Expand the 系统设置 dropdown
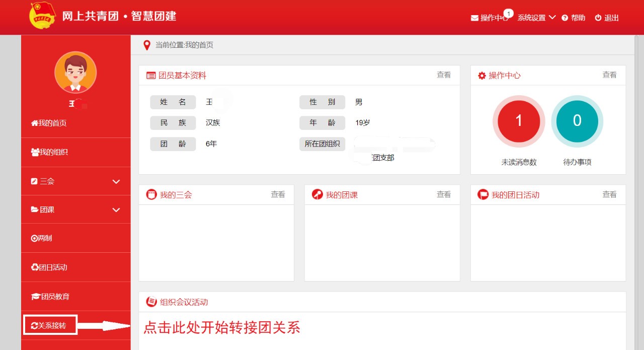644x350 pixels. tap(536, 18)
